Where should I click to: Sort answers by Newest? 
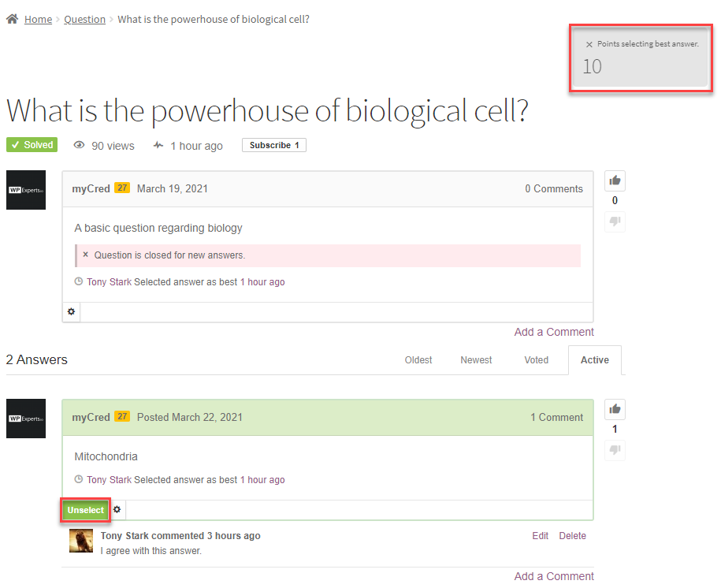point(476,360)
